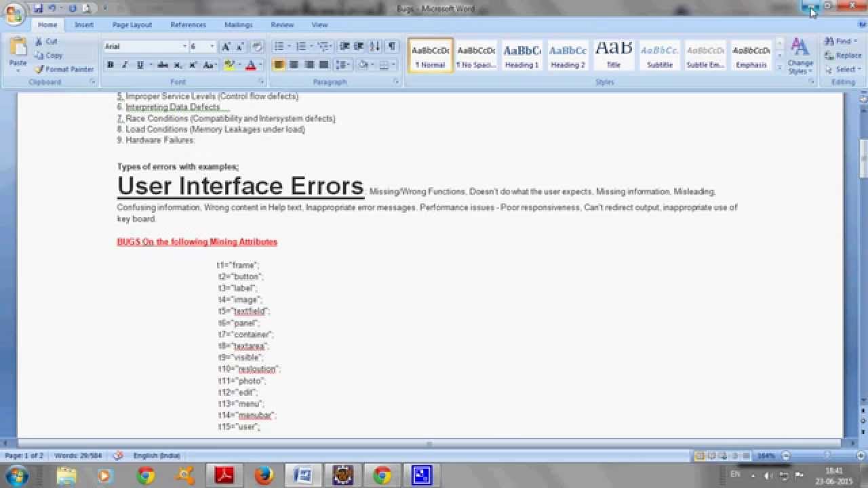Open Change Styles options
This screenshot has height=488, width=868.
(x=800, y=56)
